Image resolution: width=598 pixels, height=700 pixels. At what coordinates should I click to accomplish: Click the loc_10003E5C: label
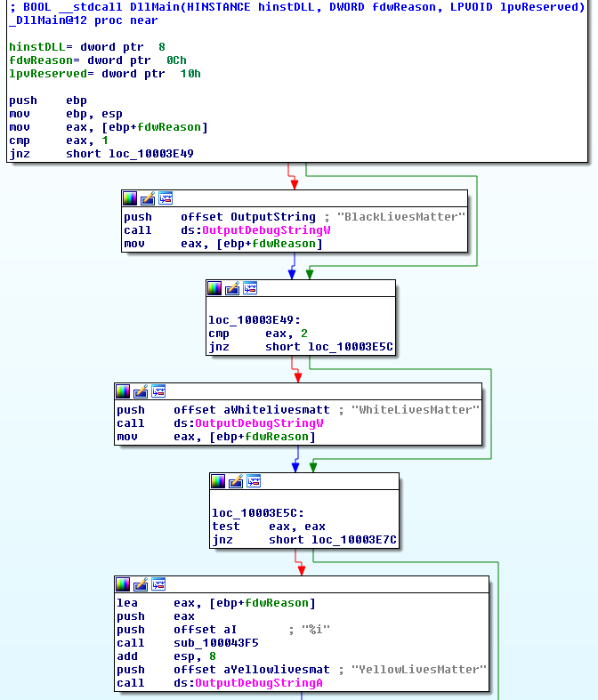[x=258, y=513]
